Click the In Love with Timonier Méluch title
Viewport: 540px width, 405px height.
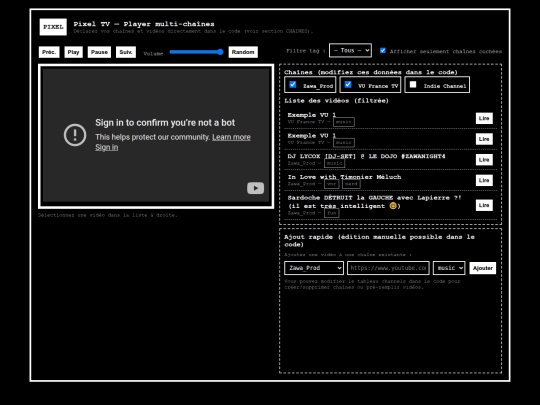[x=344, y=177]
